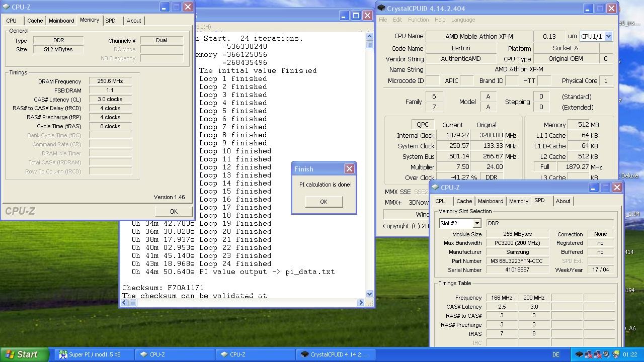Switch to CPU tab in CPU-Z Memory window

[12, 21]
